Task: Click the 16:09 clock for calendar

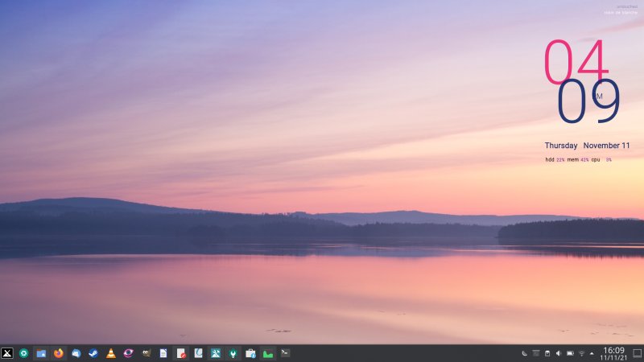Action: point(613,353)
